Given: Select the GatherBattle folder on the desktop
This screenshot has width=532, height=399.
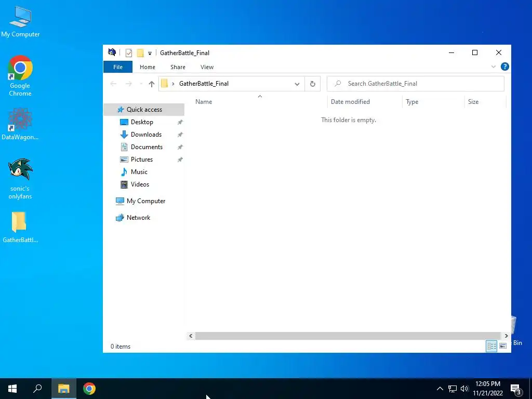Looking at the screenshot, I should 20,227.
